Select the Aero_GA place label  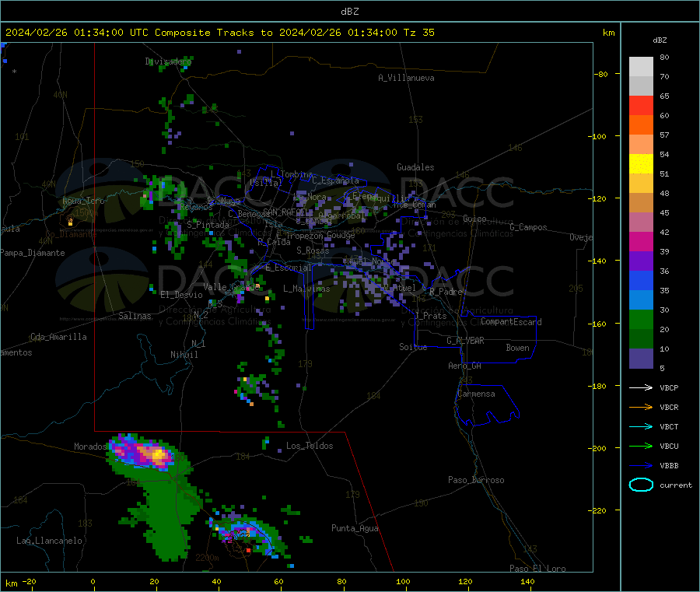(x=464, y=366)
